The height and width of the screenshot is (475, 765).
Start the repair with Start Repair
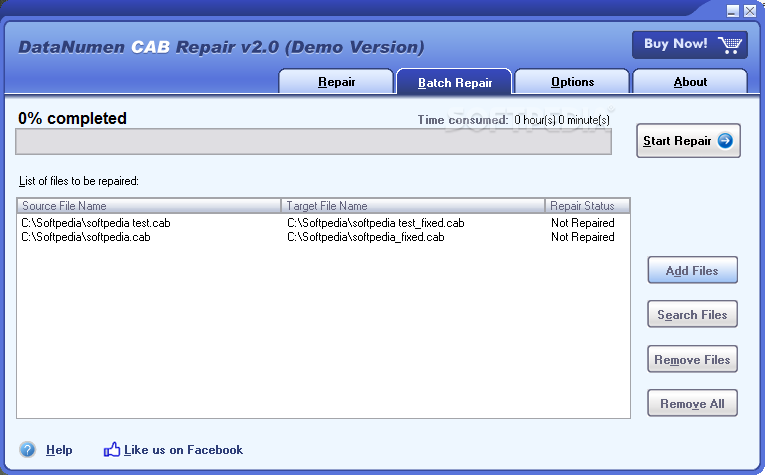pyautogui.click(x=688, y=141)
